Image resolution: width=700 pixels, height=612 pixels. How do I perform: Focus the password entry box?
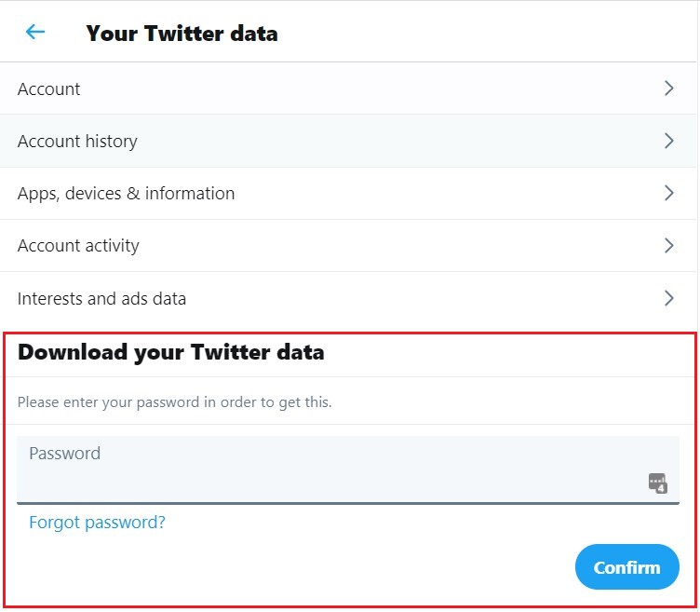tap(326, 480)
